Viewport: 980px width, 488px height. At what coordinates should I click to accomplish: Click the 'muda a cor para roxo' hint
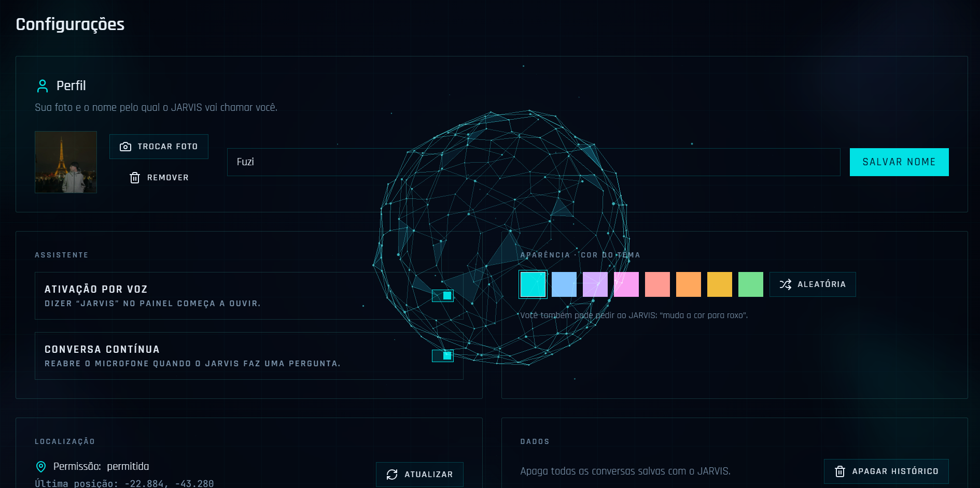634,315
